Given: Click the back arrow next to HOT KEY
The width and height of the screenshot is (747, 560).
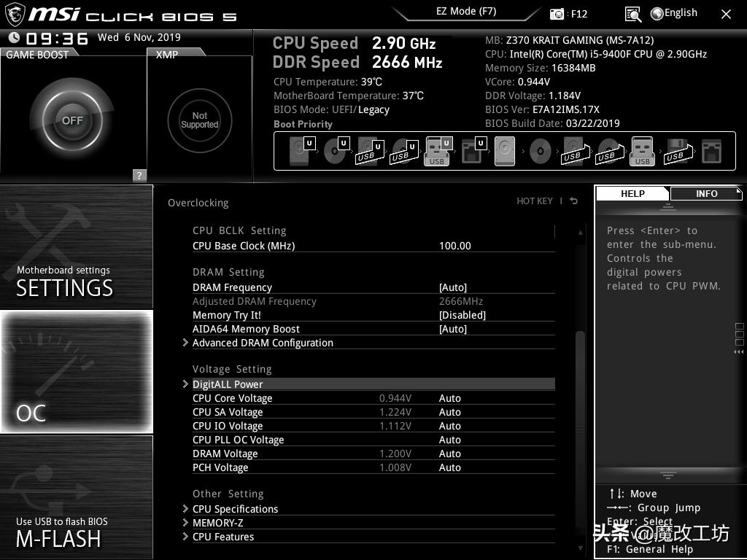Looking at the screenshot, I should coord(574,201).
